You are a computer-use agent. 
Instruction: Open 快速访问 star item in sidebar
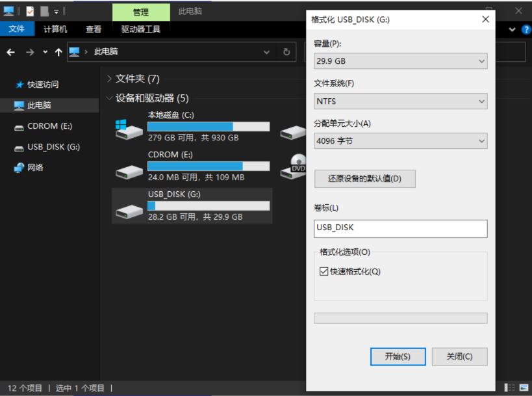[42, 85]
